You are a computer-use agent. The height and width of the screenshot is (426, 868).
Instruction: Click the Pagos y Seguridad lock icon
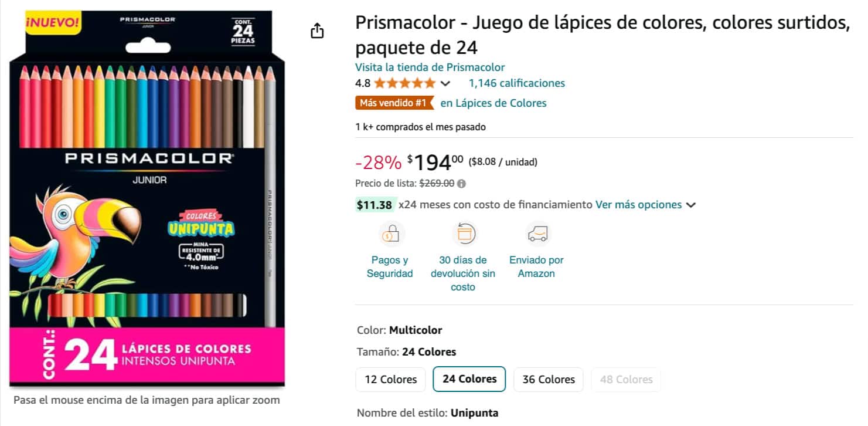click(x=390, y=234)
